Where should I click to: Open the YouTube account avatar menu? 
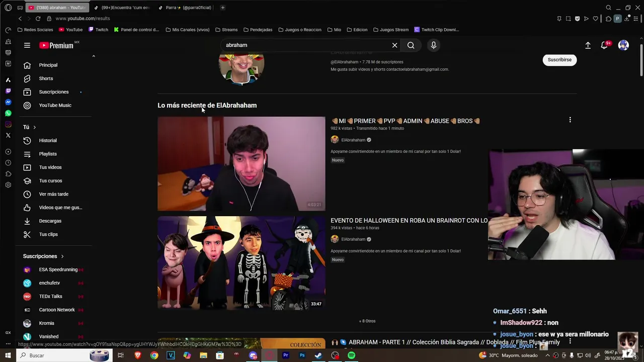pos(623,45)
